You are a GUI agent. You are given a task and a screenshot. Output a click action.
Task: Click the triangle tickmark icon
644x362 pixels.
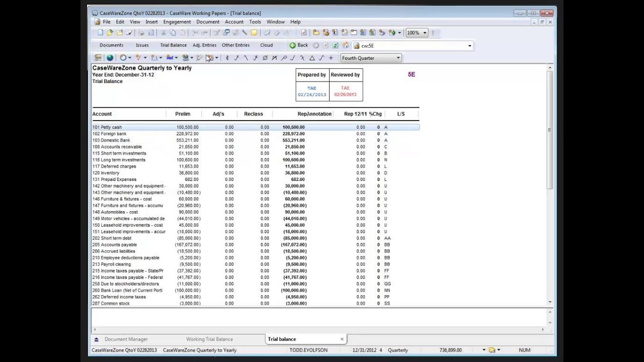(x=312, y=58)
